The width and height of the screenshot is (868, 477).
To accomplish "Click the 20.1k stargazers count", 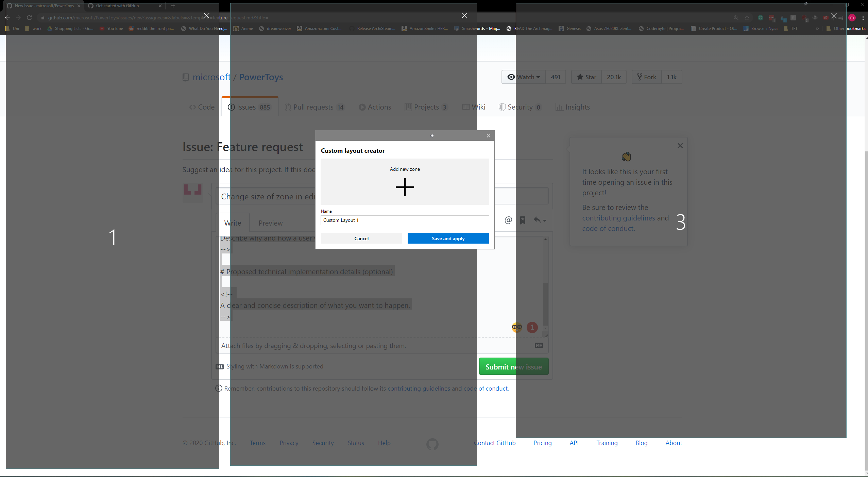I will [x=614, y=77].
